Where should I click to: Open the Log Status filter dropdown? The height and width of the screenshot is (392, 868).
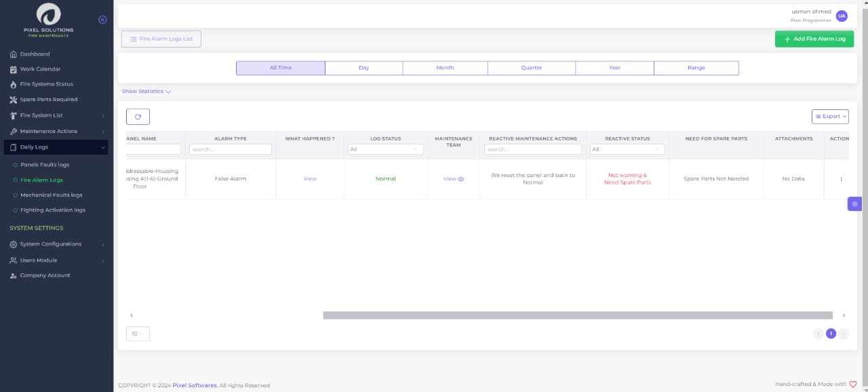click(385, 149)
